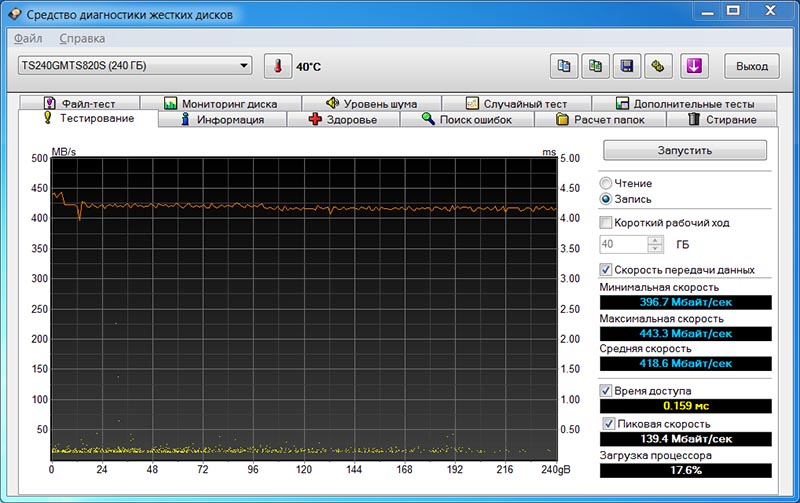Image resolution: width=800 pixels, height=503 pixels.
Task: Switch to the Случайный тест tab
Action: click(x=516, y=103)
